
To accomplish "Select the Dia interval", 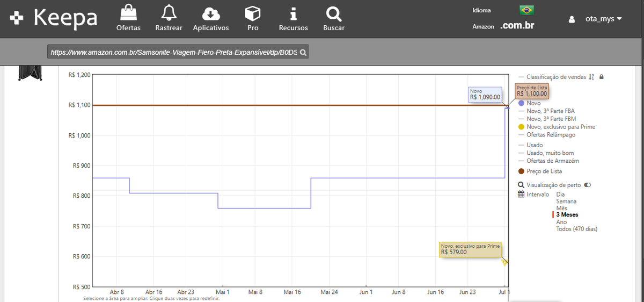I will tap(560, 195).
